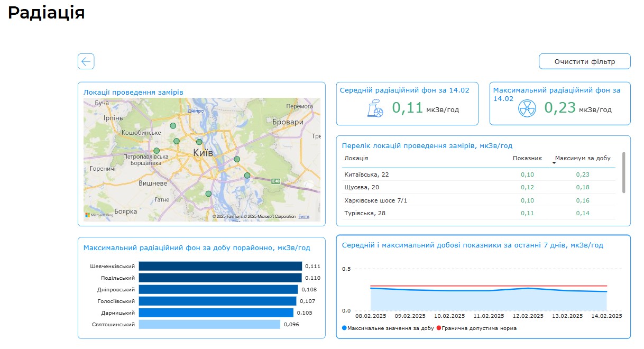Click the back arrow icon
The width and height of the screenshot is (644, 349).
[x=86, y=61]
